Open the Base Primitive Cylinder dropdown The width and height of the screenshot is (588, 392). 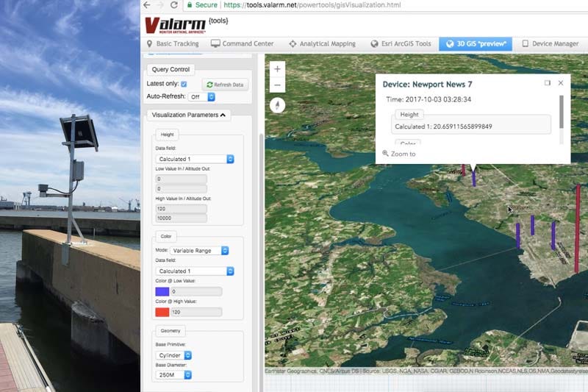pos(173,355)
